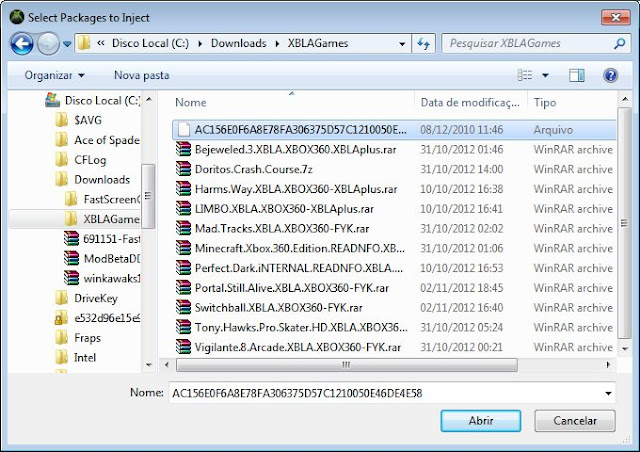Click the Abrir button
This screenshot has width=640, height=452.
coord(480,421)
